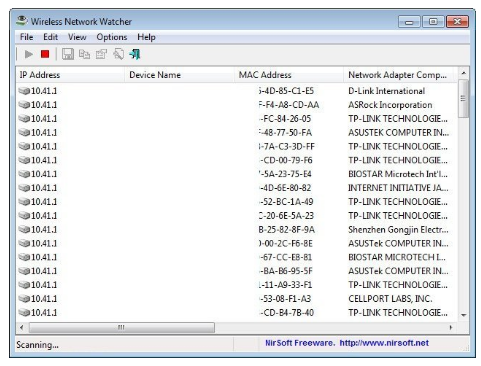Stop scanning with the red square icon
This screenshot has width=481, height=366.
45,54
